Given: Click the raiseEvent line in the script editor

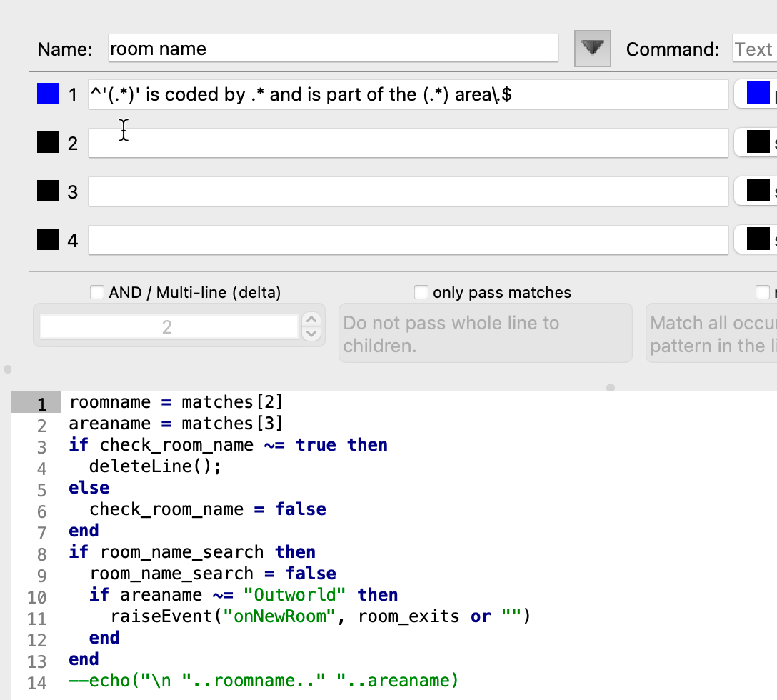Looking at the screenshot, I should (321, 616).
